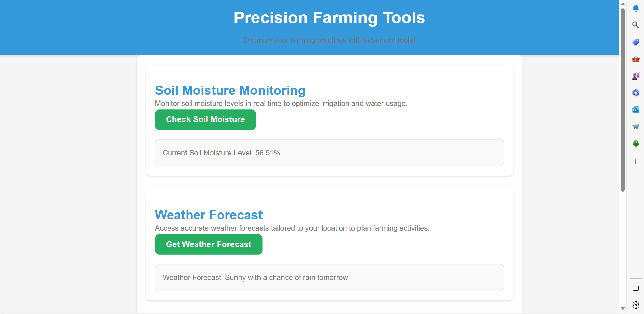
Task: Select the Weather Forecast result box
Action: (x=329, y=277)
